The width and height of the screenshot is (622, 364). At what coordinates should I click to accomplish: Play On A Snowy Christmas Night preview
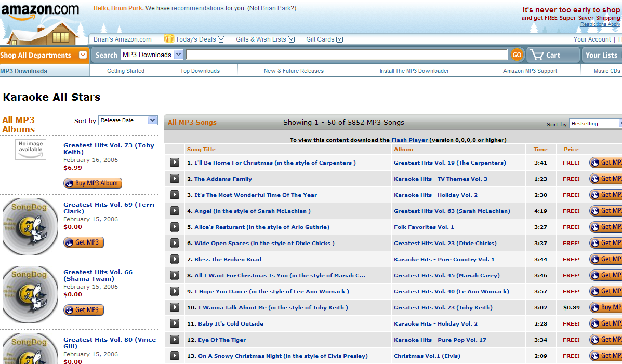click(x=175, y=356)
